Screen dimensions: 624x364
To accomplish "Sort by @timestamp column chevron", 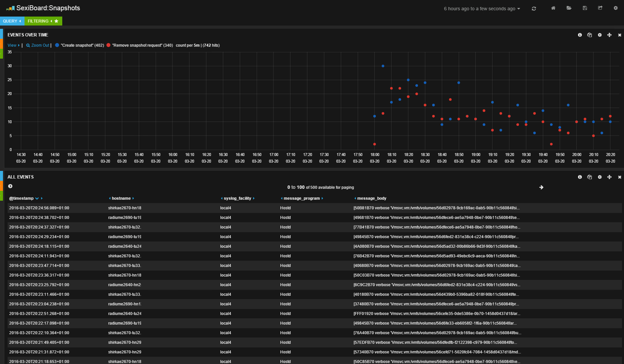I will click(x=37, y=198).
